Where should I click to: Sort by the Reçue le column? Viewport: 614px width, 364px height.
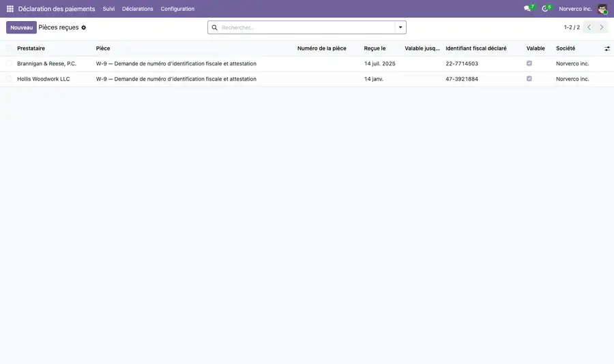[375, 48]
